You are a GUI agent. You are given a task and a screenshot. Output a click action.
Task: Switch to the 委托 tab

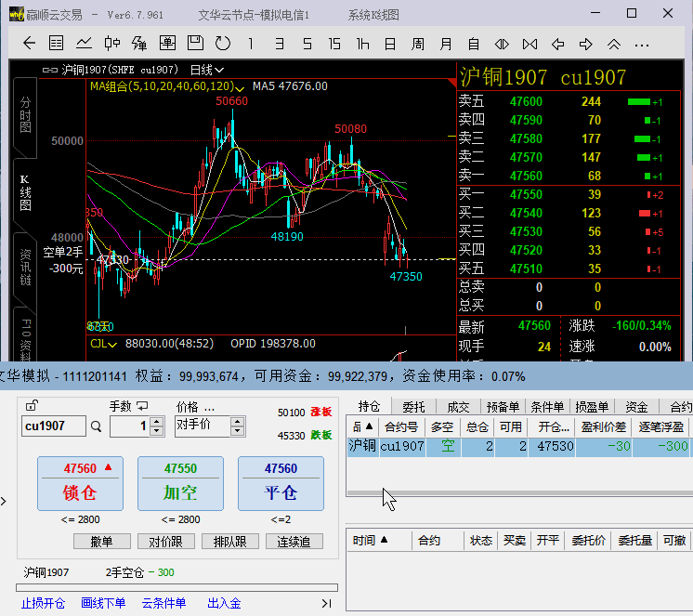click(x=413, y=407)
